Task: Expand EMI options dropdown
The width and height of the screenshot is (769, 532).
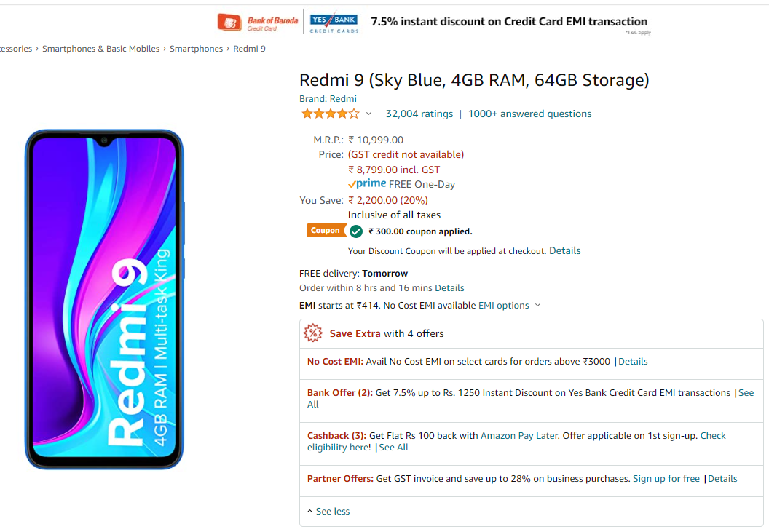Action: (x=509, y=306)
